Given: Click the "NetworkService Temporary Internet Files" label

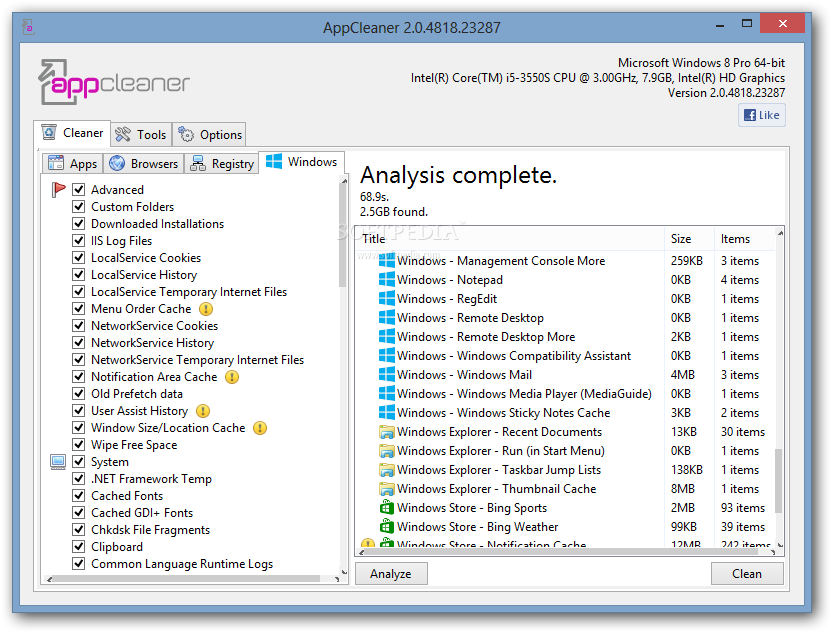Looking at the screenshot, I should (x=197, y=360).
